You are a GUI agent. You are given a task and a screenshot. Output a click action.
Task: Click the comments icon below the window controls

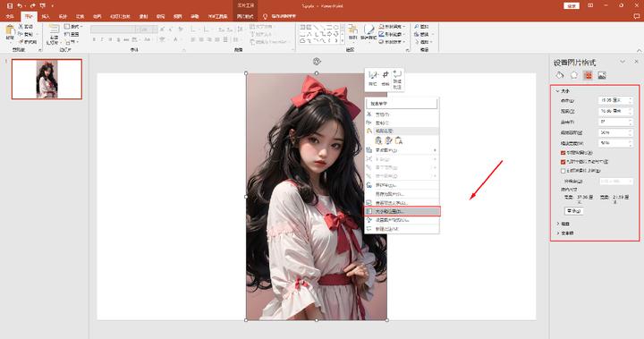[x=637, y=16]
